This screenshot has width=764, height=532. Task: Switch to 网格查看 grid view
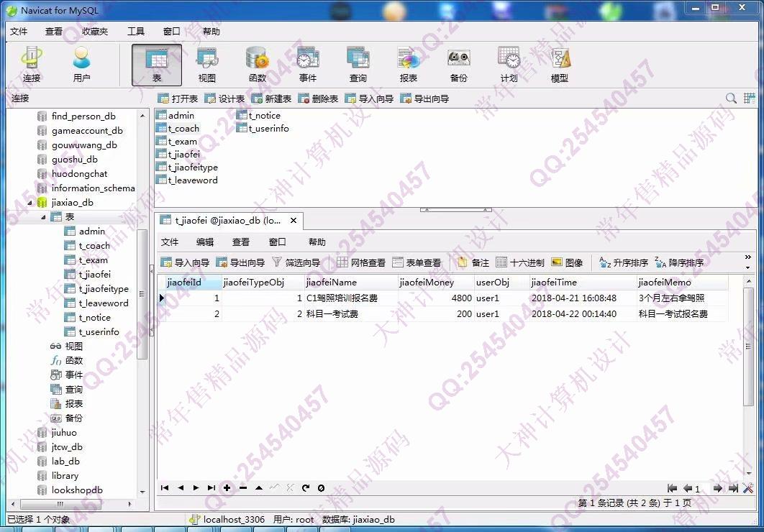(x=361, y=262)
